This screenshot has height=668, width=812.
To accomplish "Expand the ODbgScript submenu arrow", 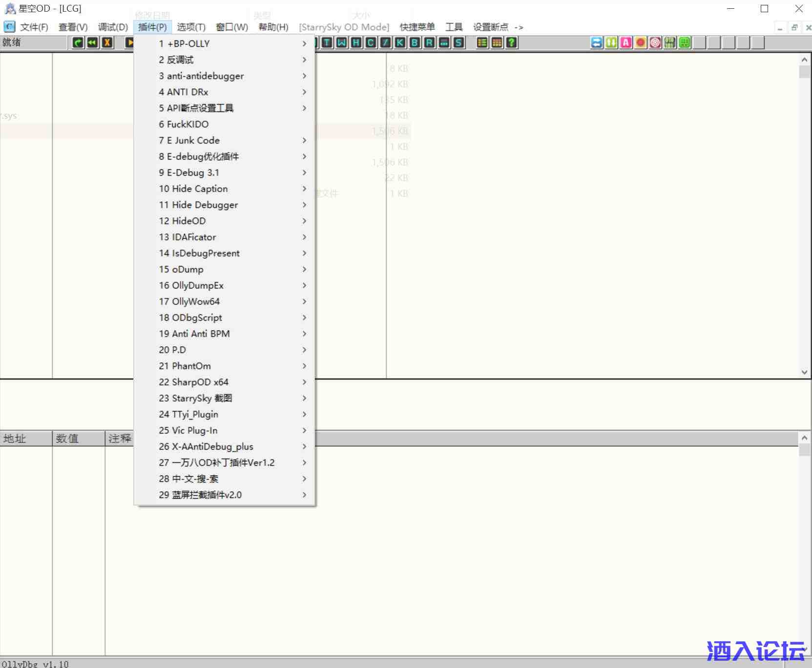I will [304, 317].
